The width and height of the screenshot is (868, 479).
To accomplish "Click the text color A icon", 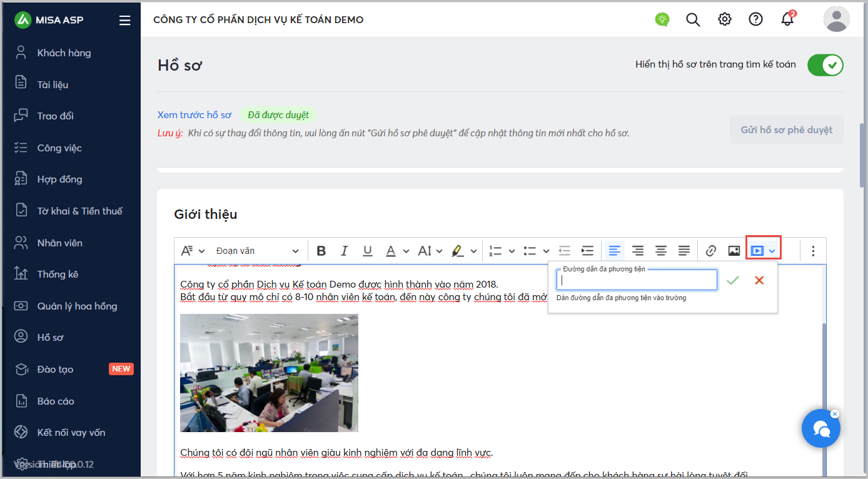I will [x=391, y=251].
